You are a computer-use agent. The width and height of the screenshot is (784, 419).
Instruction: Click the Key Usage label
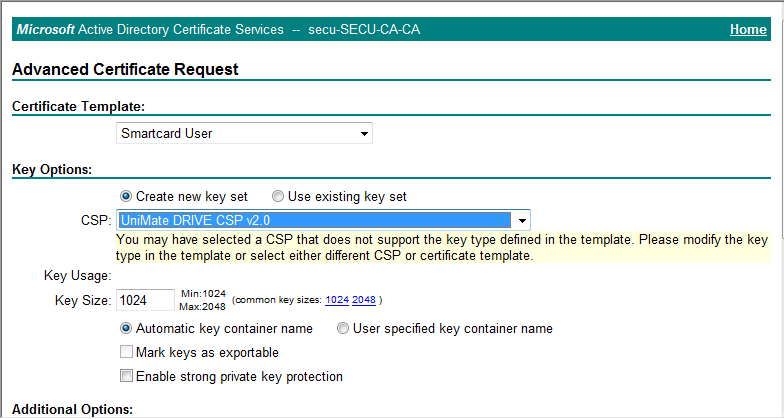click(x=78, y=276)
